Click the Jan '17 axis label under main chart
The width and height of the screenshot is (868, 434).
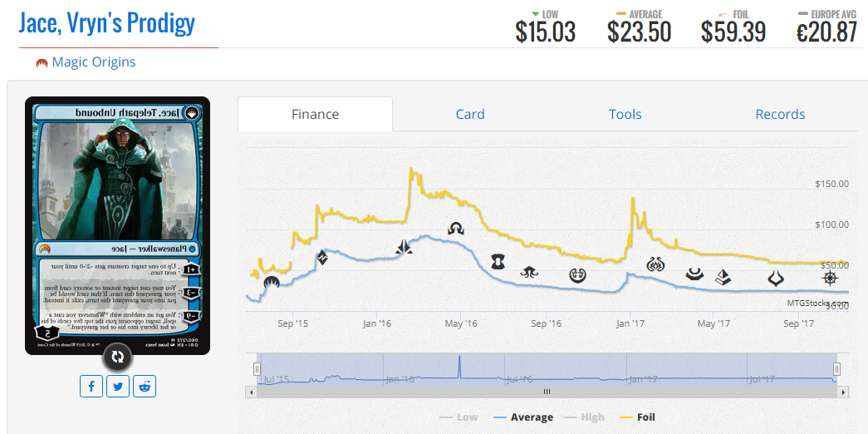(630, 323)
